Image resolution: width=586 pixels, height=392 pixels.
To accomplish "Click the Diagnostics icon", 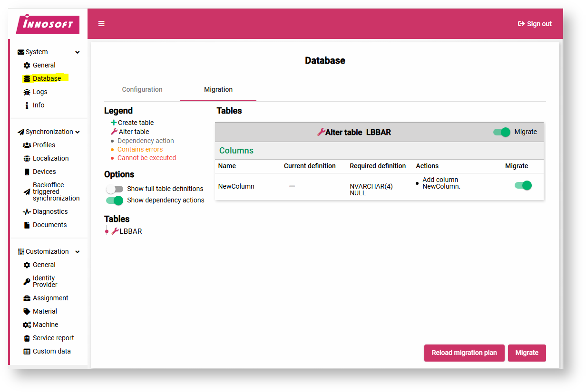I will coord(27,211).
